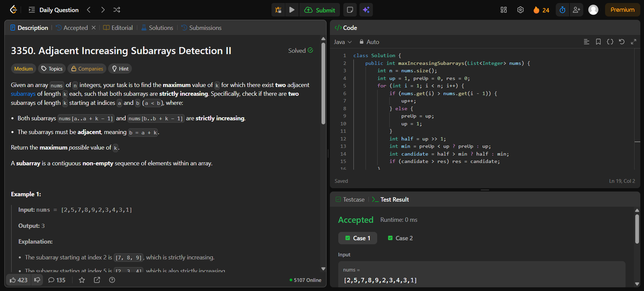The width and height of the screenshot is (644, 291).
Task: Open the AI sparkle assistant icon
Action: point(366,10)
